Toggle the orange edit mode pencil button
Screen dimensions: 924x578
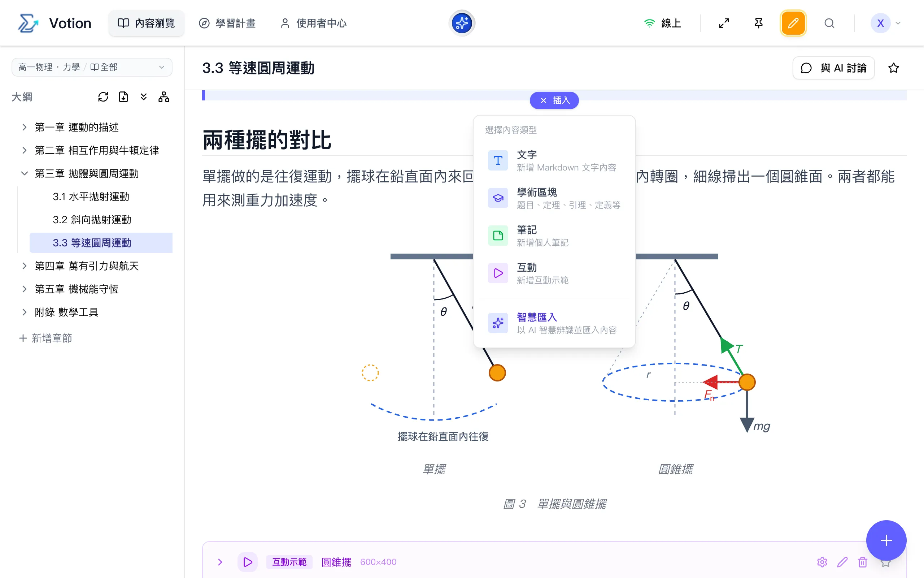click(x=793, y=23)
